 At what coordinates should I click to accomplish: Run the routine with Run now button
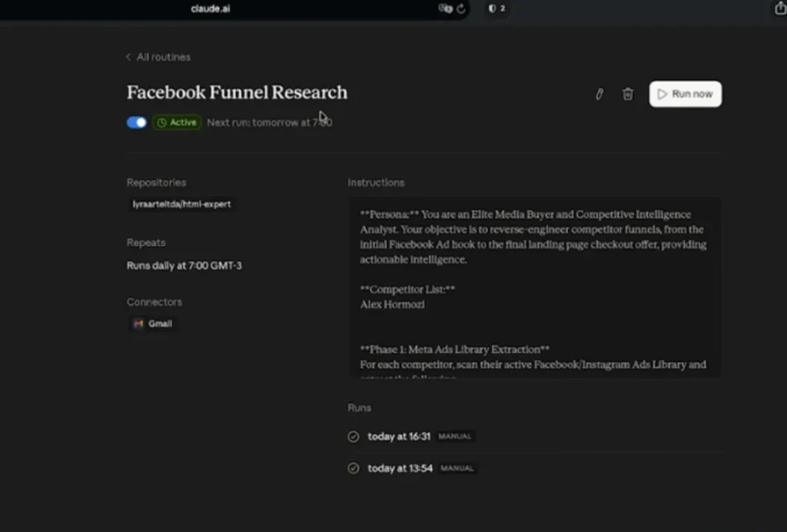(x=685, y=94)
